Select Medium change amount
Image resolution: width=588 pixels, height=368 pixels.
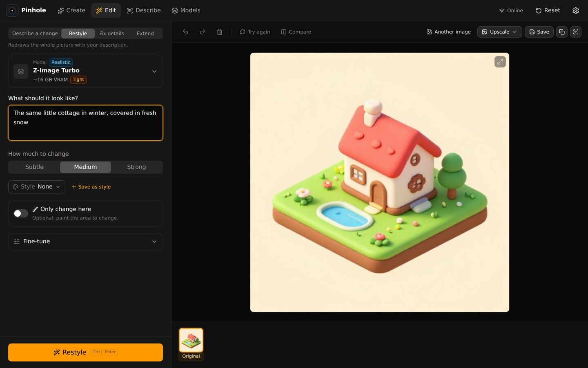click(x=85, y=167)
